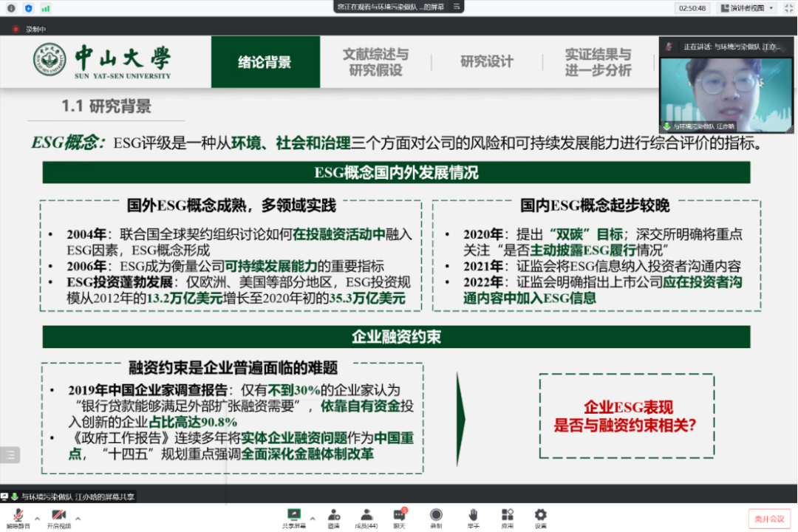Image resolution: width=798 pixels, height=532 pixels.
Task: Expand audio options arrow beside microphone
Action: [37, 518]
